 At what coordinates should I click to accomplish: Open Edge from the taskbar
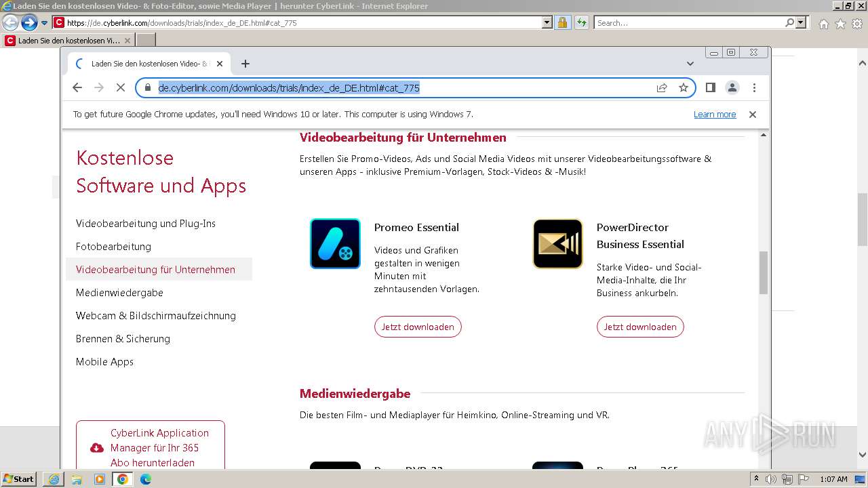point(145,479)
